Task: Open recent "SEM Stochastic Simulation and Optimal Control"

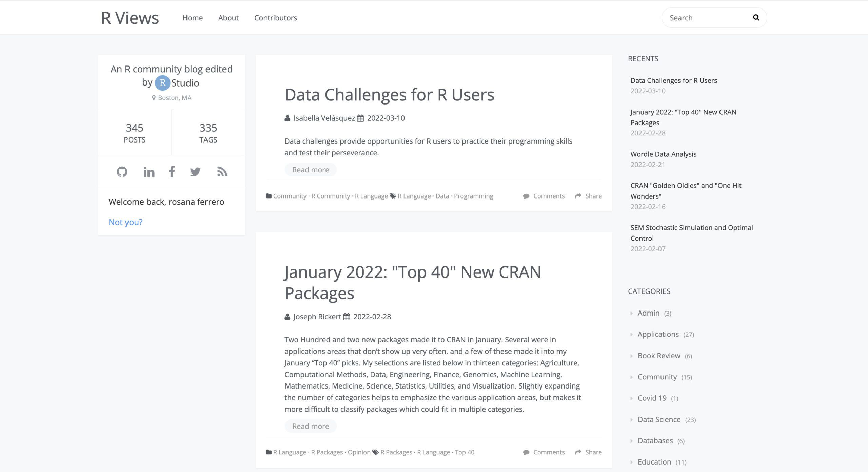Action: [x=692, y=233]
